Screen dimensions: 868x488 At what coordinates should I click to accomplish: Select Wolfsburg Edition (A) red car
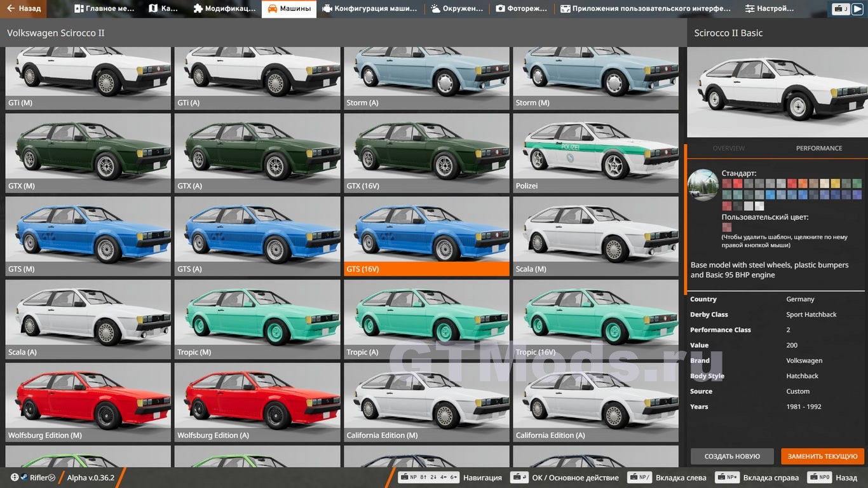257,403
